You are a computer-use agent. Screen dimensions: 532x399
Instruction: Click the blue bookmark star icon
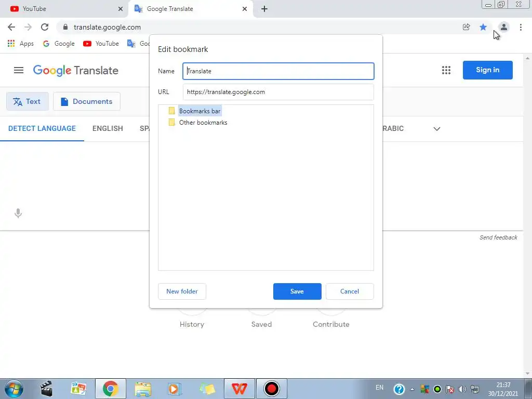(483, 27)
